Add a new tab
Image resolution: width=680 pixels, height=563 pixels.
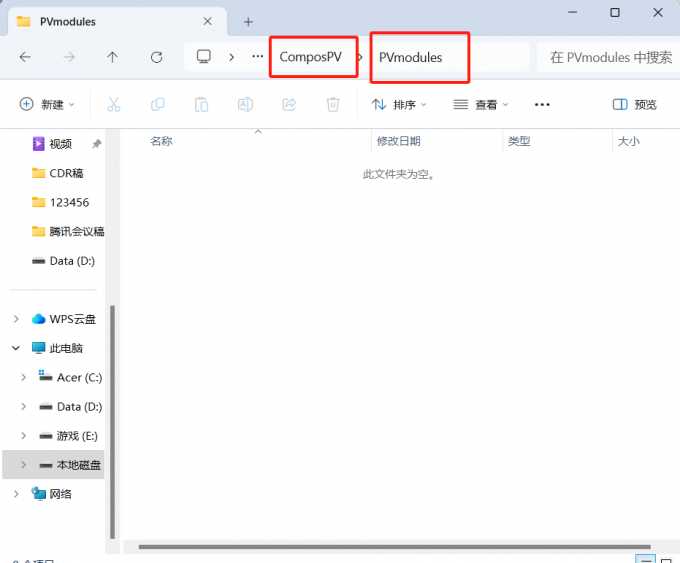248,22
